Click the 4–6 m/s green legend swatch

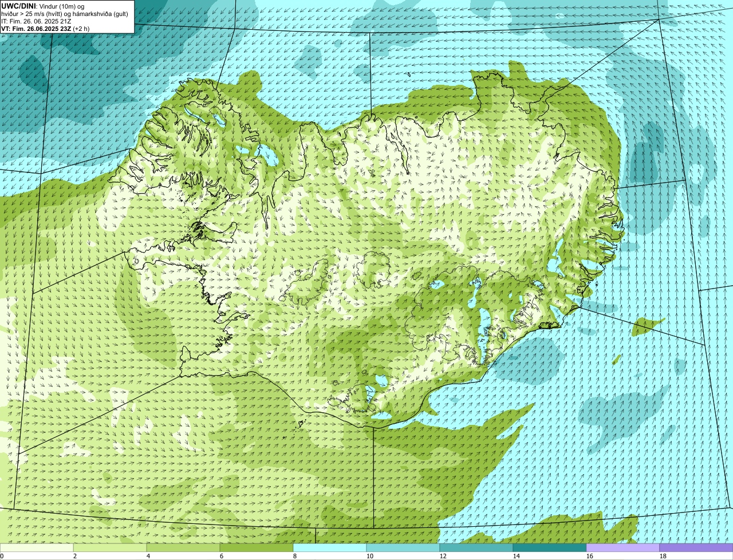pyautogui.click(x=183, y=547)
